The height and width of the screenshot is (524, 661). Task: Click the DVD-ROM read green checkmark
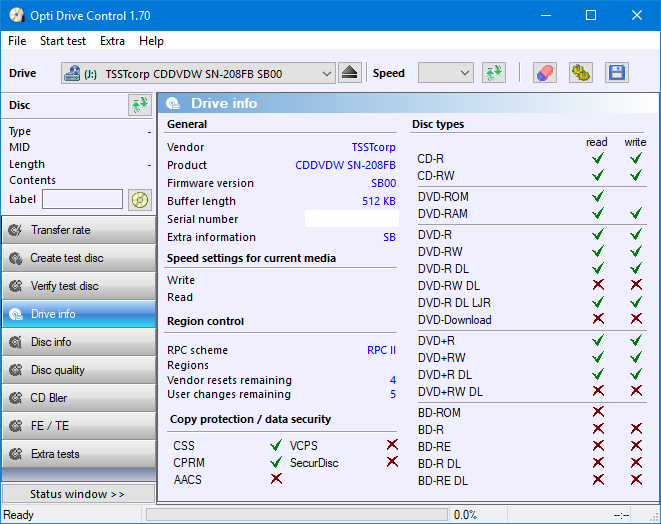point(598,196)
